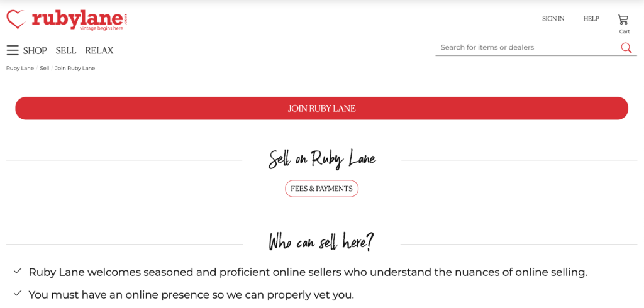The image size is (644, 308).
Task: Choose the Relax menu item
Action: (99, 50)
